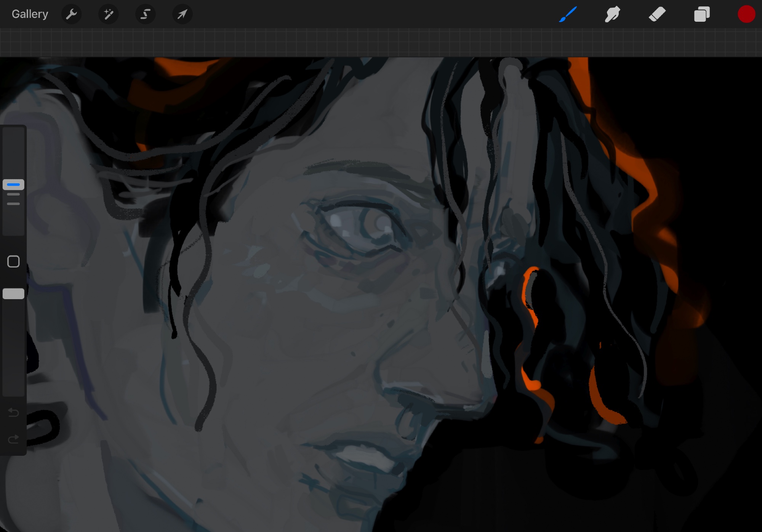
Task: Tap the square Modify button in sidebar
Action: 13,261
